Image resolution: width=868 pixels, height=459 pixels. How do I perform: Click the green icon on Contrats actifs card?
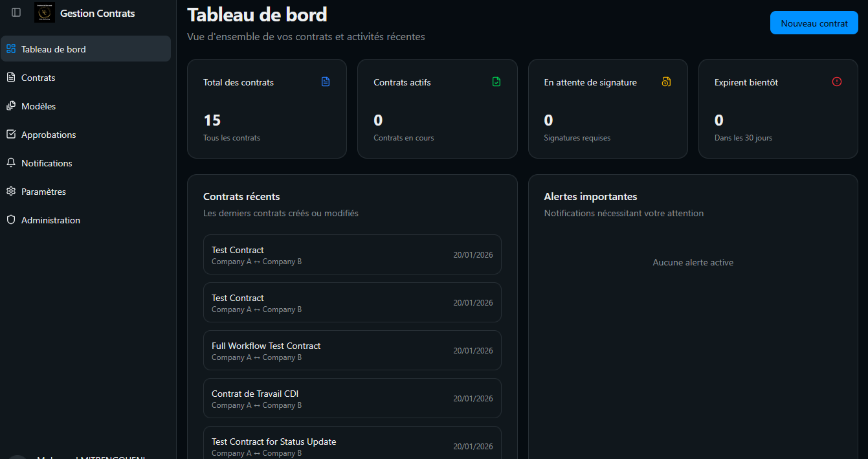coord(496,82)
